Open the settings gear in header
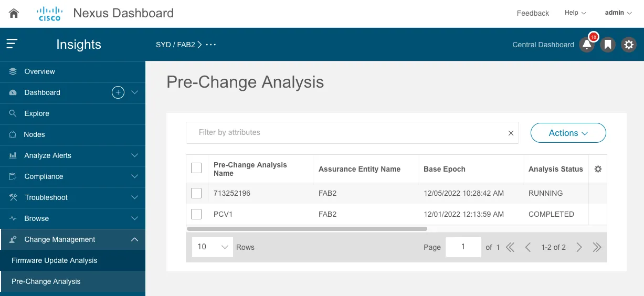 coord(629,45)
